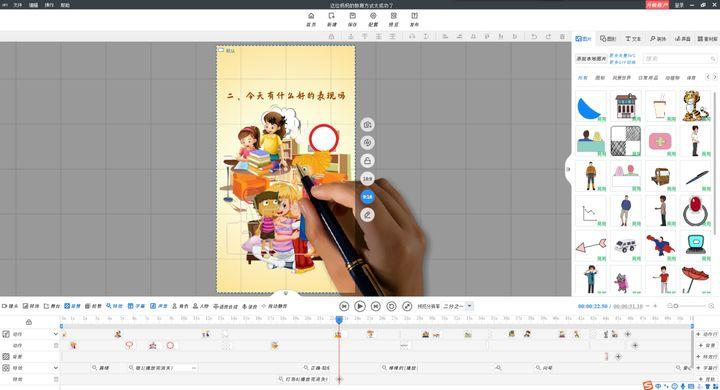This screenshot has width=720, height=390.
Task: Click the microphone icon in system tray
Action: [x=683, y=386]
